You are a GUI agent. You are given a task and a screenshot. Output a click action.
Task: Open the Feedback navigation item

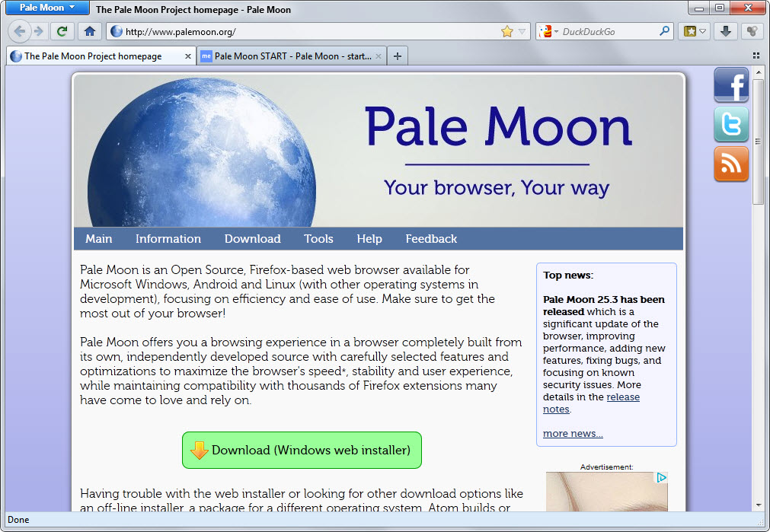point(431,238)
